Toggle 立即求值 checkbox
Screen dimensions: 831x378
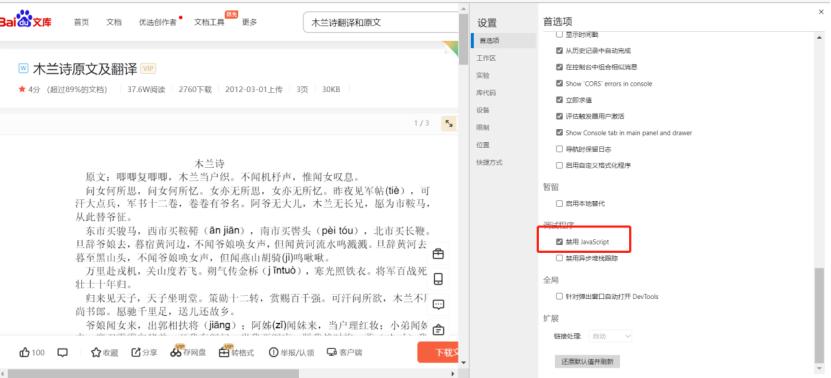(x=559, y=100)
